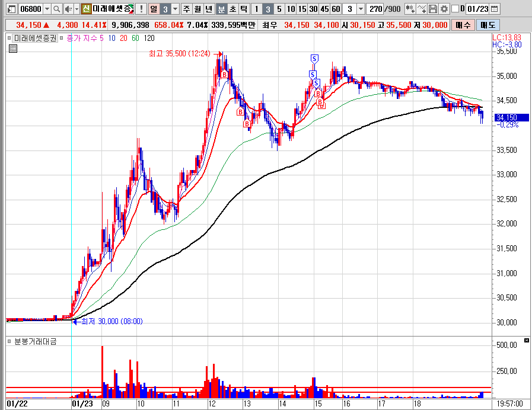The height and width of the screenshot is (410, 532).
Task: Select the 30-minute interval tab
Action: click(x=313, y=9)
